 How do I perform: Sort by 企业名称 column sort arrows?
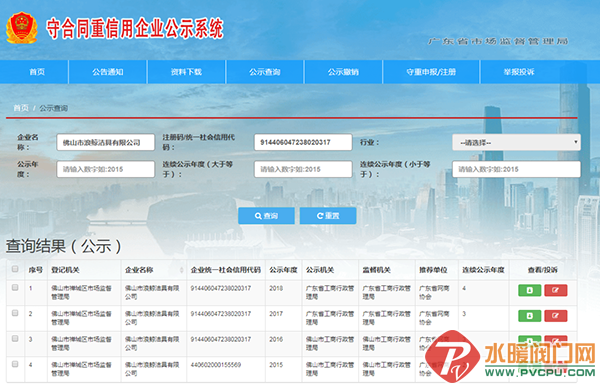[x=181, y=270]
